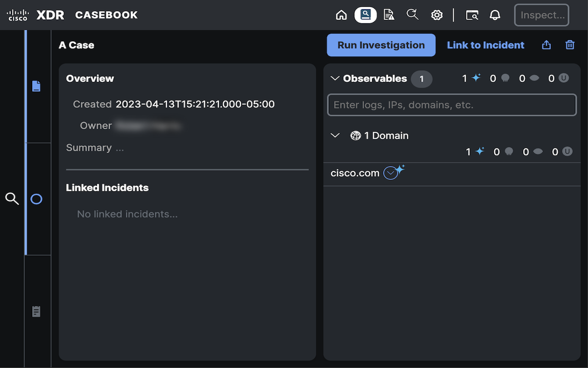
Task: Click the malicious count icon in the Observables header
Action: click(505, 78)
